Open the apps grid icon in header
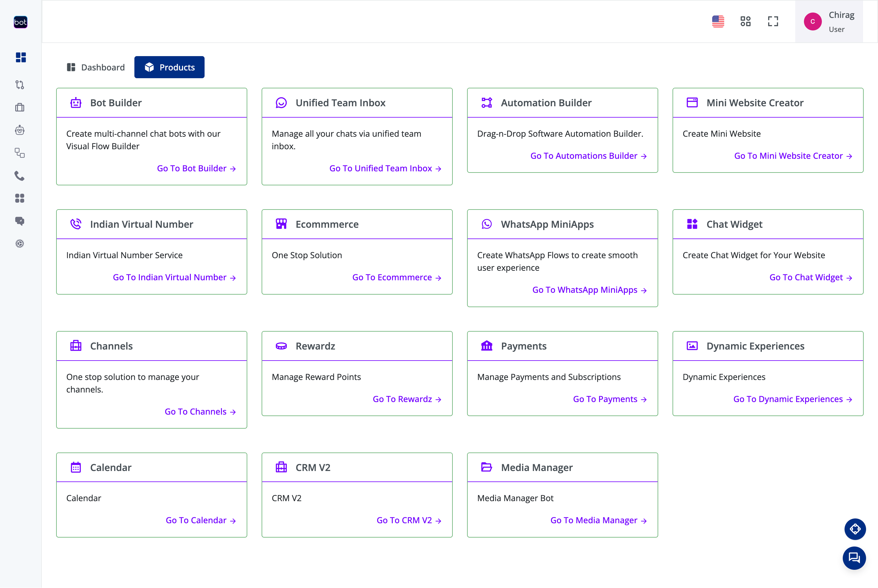This screenshot has width=878, height=588. pyautogui.click(x=745, y=21)
